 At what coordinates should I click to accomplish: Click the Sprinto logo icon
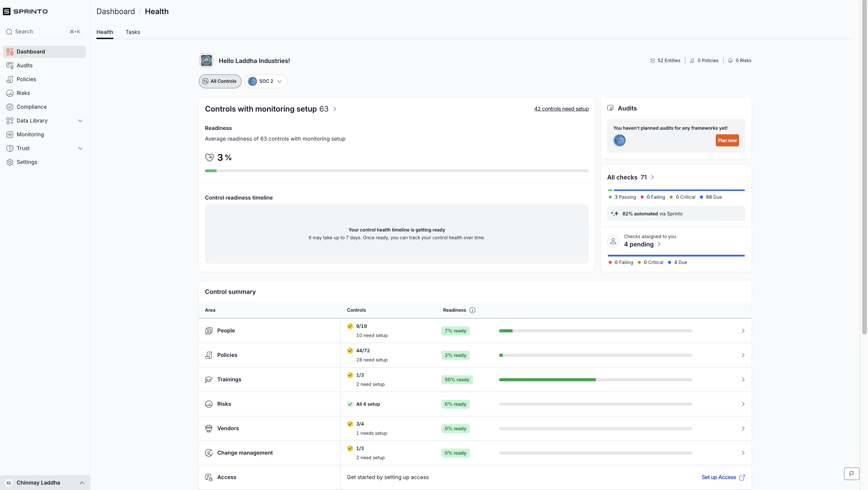(x=7, y=12)
